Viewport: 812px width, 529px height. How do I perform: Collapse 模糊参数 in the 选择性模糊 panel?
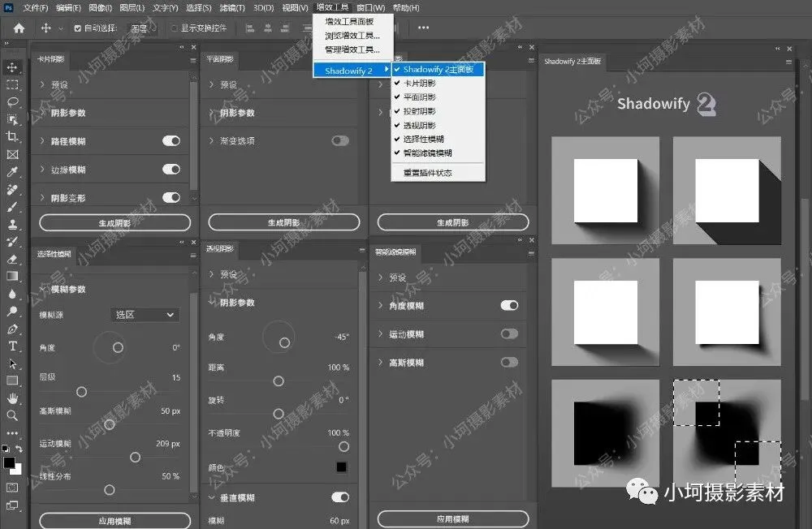42,289
